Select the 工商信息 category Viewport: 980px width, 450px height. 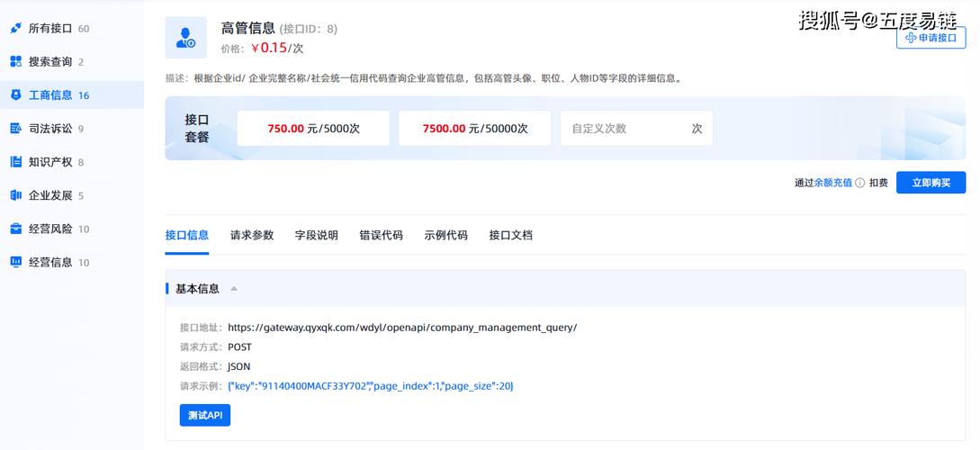(72, 95)
